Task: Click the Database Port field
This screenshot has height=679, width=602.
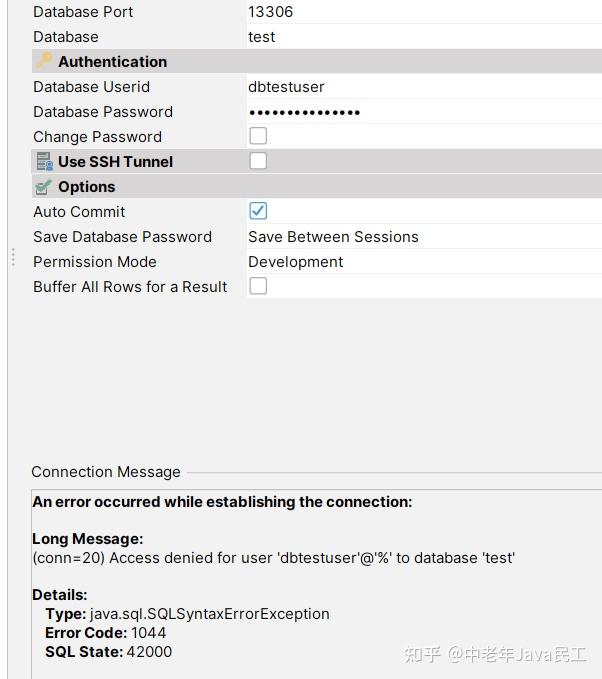Action: (420, 12)
